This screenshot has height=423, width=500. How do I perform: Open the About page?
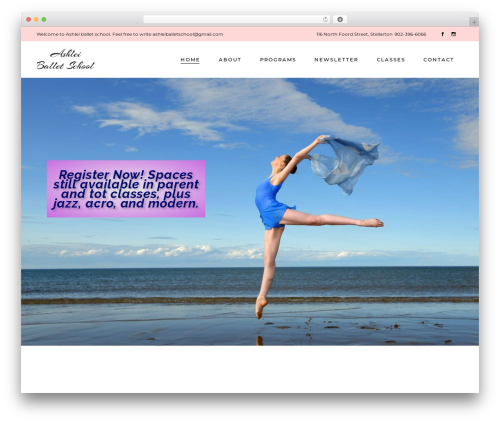pyautogui.click(x=230, y=60)
